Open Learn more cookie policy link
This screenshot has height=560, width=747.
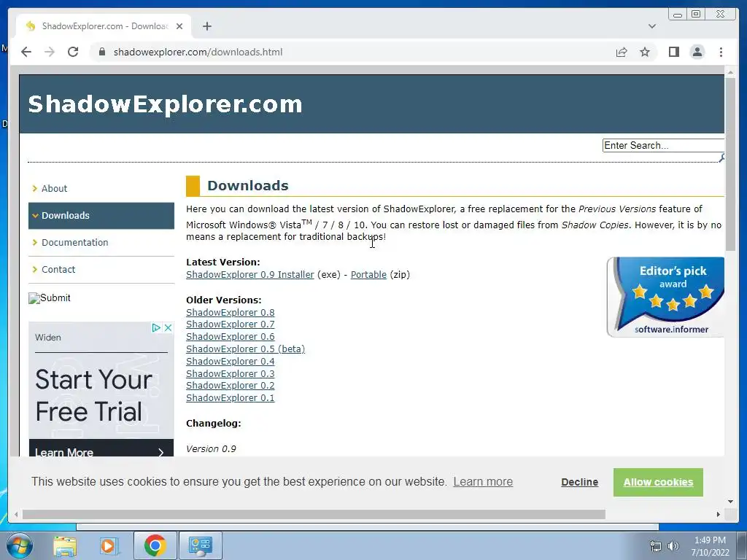click(x=483, y=482)
